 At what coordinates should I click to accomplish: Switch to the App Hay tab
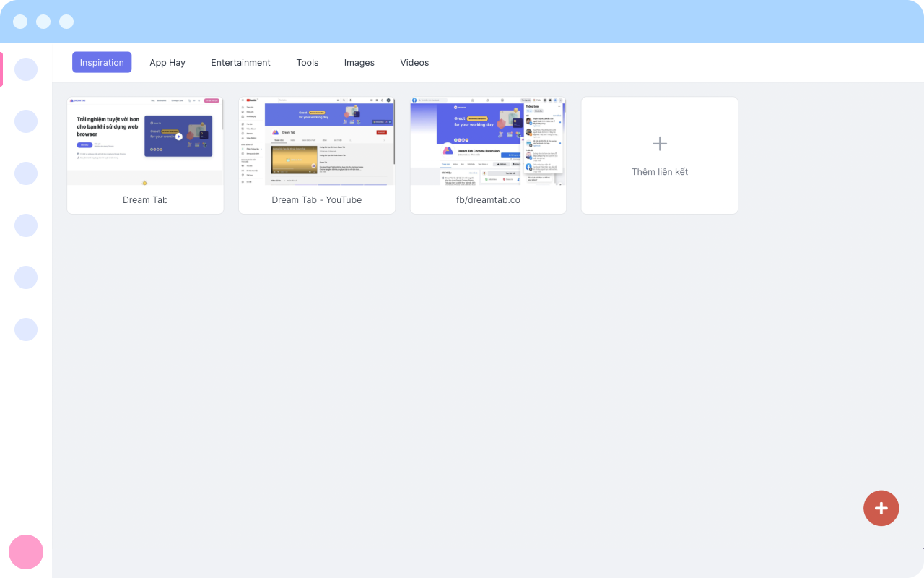point(167,62)
